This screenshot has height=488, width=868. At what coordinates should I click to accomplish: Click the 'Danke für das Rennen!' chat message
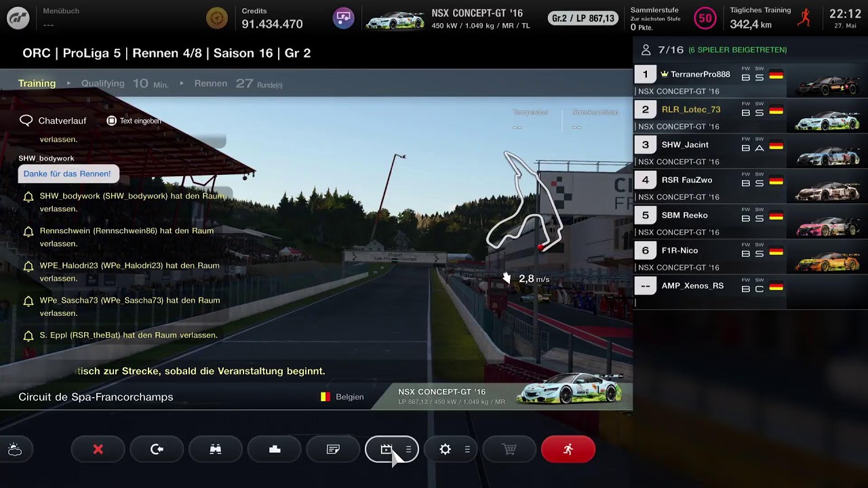(x=67, y=174)
